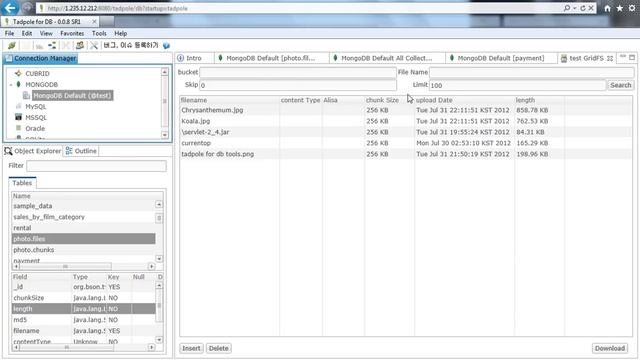Viewport: 640px width, 360px height.
Task: Click the File Name input field
Action: click(531, 72)
